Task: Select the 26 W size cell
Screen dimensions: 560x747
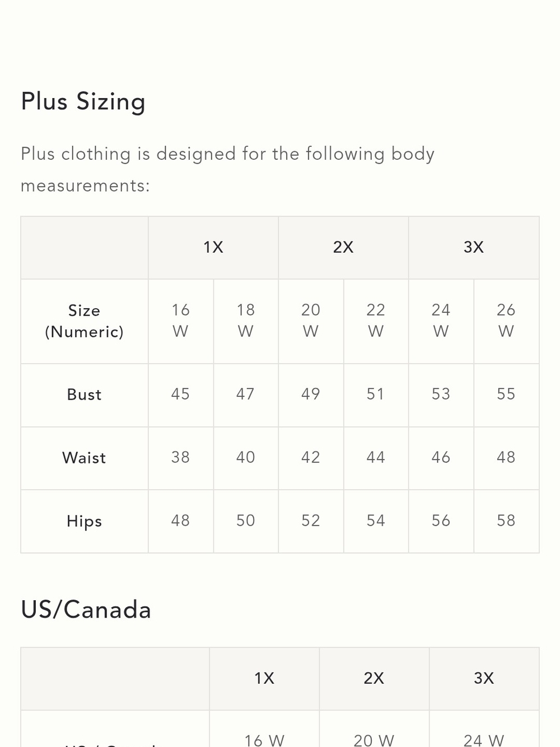Action: 506,321
